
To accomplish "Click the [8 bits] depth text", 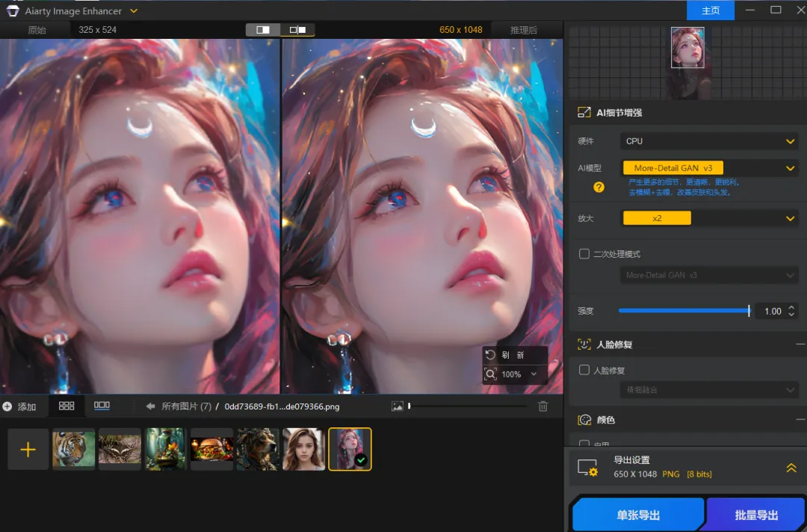I will tap(699, 474).
